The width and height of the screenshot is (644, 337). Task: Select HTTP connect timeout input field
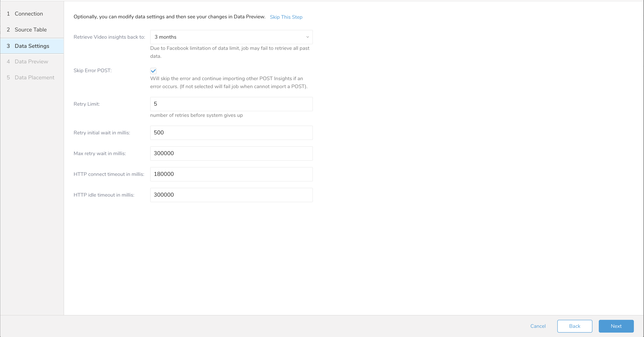231,174
